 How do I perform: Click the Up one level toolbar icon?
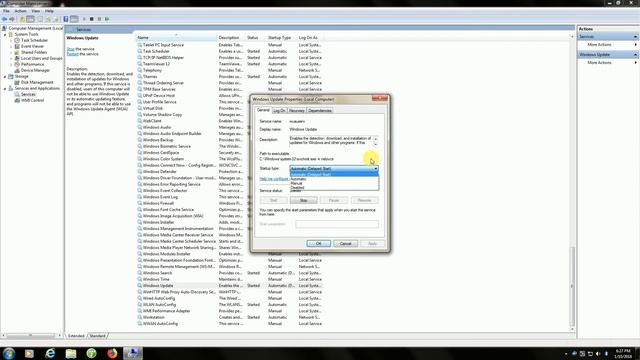22,19
